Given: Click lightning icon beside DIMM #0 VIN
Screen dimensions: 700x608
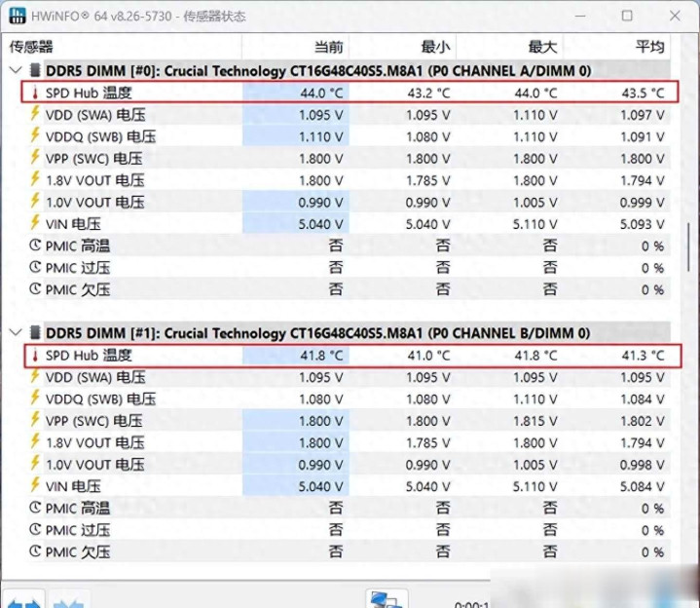Looking at the screenshot, I should (x=35, y=223).
